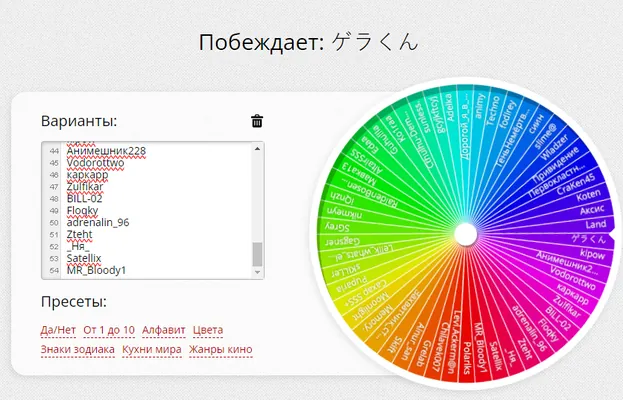Click the 'Land' segment on the wheel
The image size is (623, 400).
(596, 225)
